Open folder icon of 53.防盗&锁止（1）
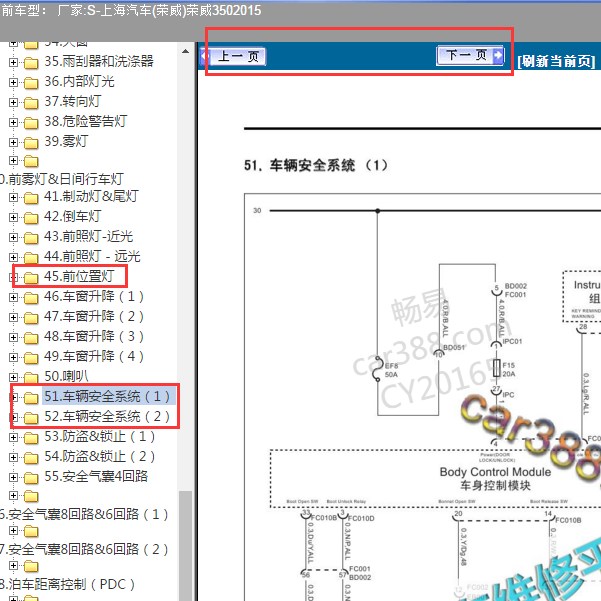 pyautogui.click(x=31, y=437)
